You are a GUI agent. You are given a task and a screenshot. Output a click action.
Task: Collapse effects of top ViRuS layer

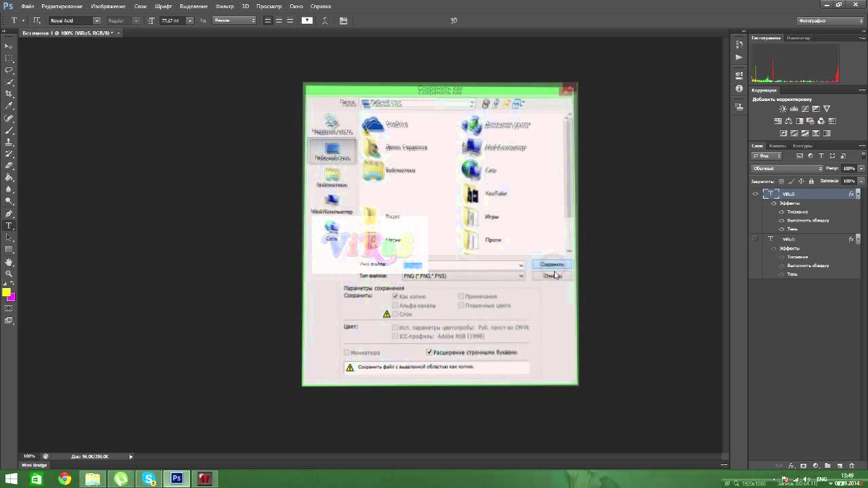click(x=859, y=194)
